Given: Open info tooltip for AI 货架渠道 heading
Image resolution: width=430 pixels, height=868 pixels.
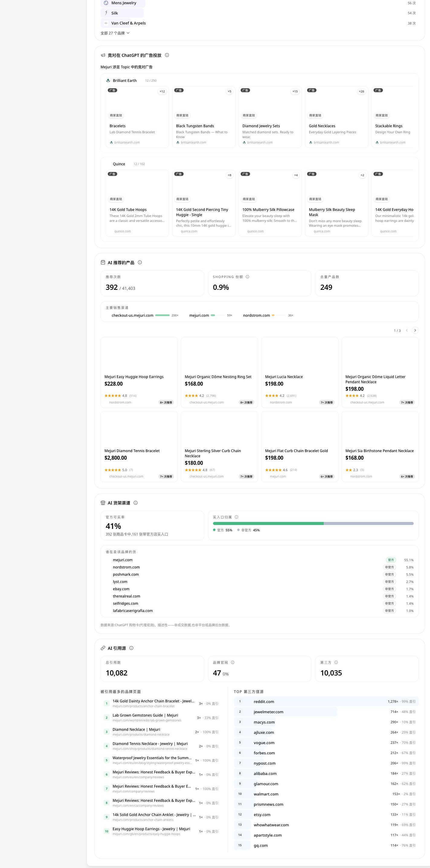Looking at the screenshot, I should click(x=136, y=503).
